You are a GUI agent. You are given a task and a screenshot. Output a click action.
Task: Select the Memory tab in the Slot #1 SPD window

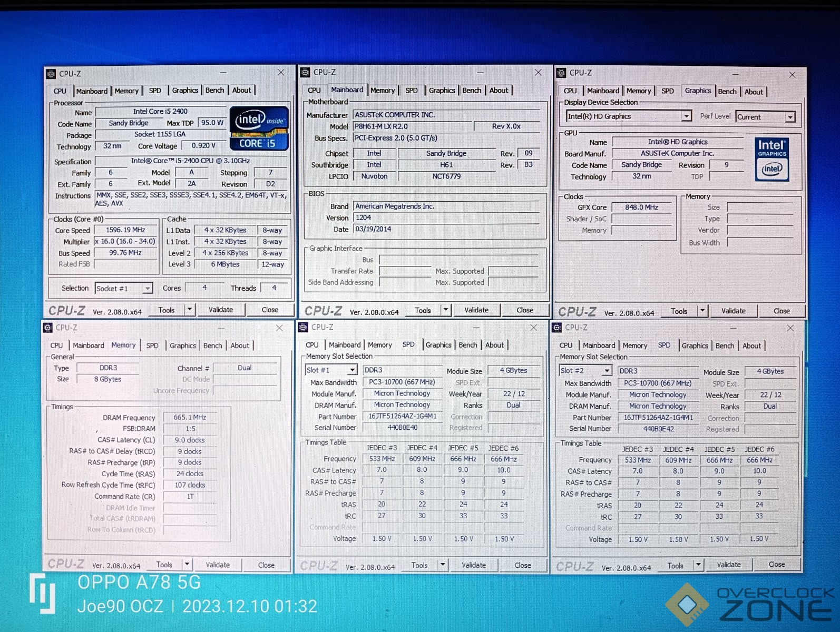[380, 345]
